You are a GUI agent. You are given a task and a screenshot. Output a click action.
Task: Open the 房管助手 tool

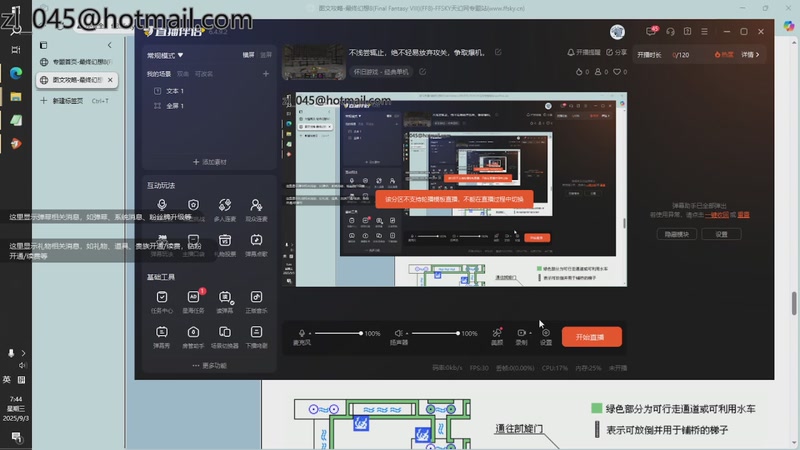pyautogui.click(x=193, y=337)
